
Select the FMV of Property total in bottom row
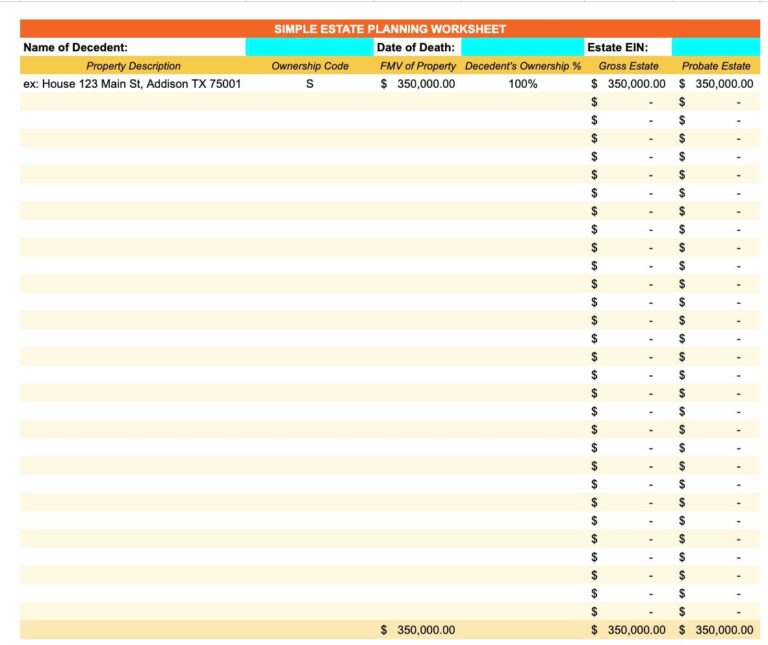(418, 630)
